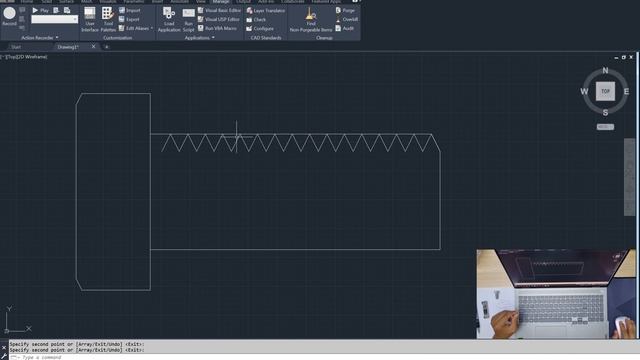The height and width of the screenshot is (360, 640).
Task: Click the Play macro button
Action: pos(40,10)
